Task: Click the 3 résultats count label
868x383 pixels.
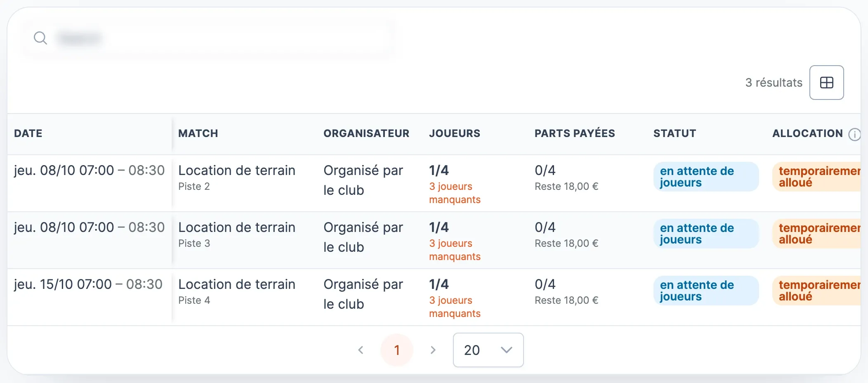Action: (774, 83)
